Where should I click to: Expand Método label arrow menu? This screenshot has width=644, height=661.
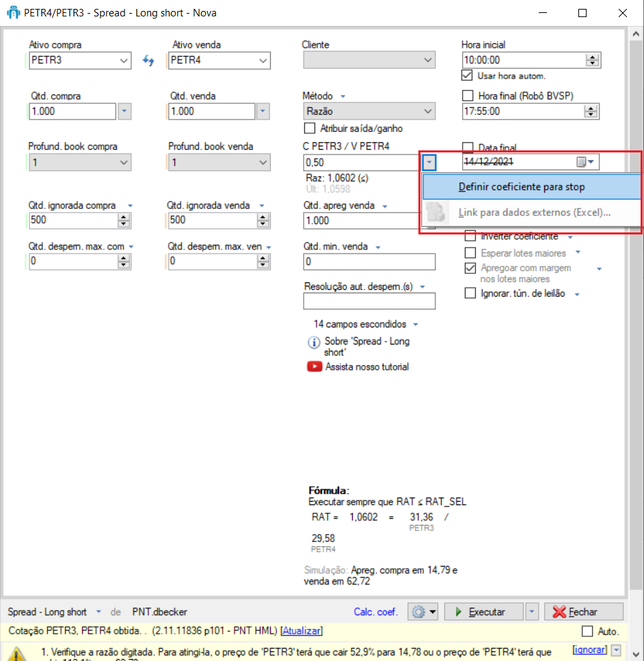(x=343, y=96)
